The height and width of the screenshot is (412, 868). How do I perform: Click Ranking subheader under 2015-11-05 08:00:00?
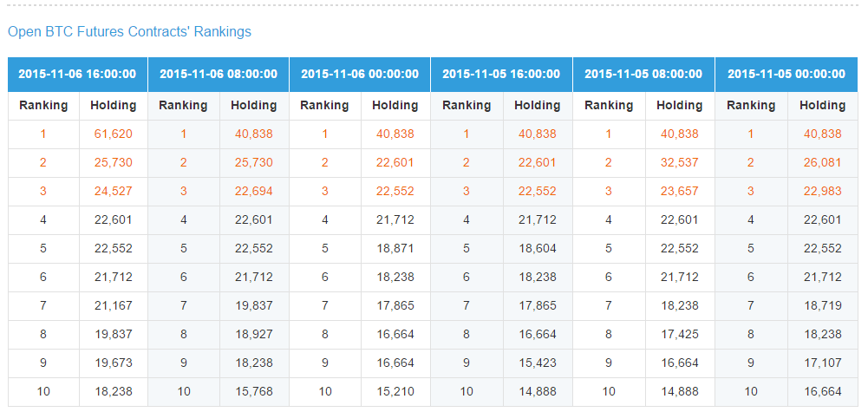(x=609, y=105)
